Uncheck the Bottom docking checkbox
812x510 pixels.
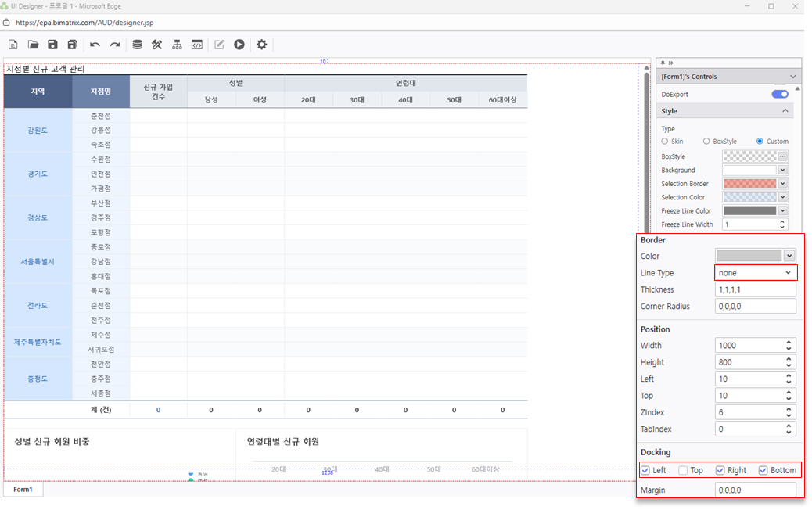[x=763, y=471]
